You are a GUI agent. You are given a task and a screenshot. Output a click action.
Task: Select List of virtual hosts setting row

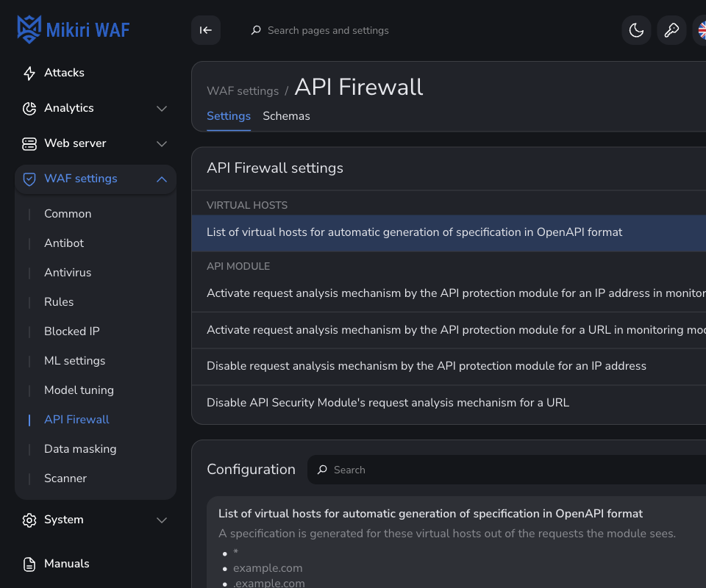pyautogui.click(x=449, y=232)
